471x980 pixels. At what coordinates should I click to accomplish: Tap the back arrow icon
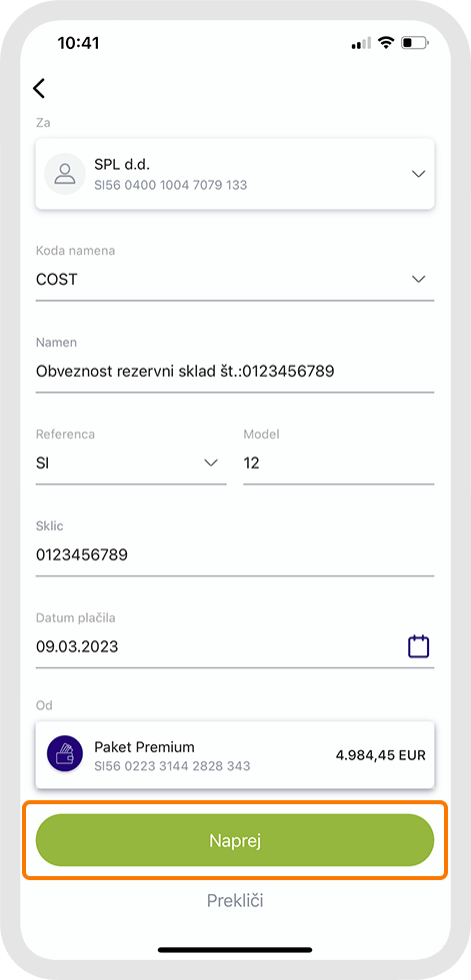click(39, 88)
